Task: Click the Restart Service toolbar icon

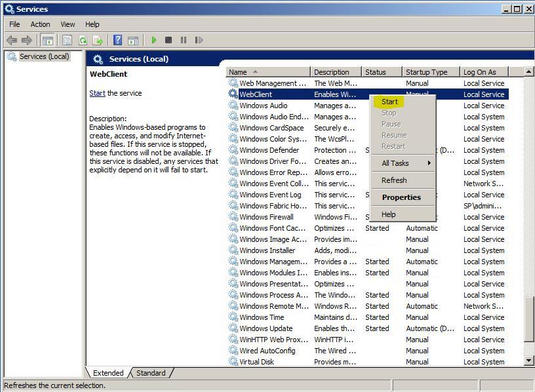Action: tap(199, 40)
